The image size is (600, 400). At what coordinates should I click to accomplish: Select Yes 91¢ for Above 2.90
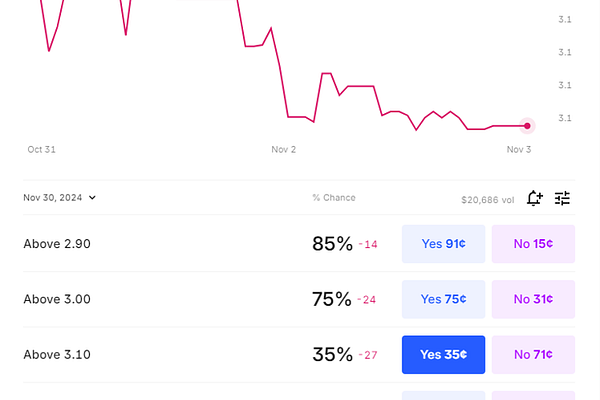click(443, 244)
